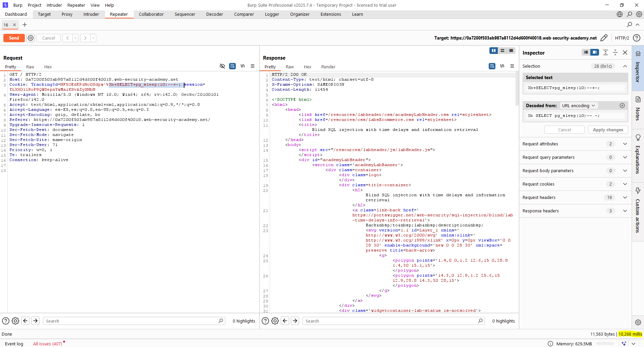This screenshot has height=347, width=644.
Task: Edit the target with pencil icon
Action: pos(604,38)
